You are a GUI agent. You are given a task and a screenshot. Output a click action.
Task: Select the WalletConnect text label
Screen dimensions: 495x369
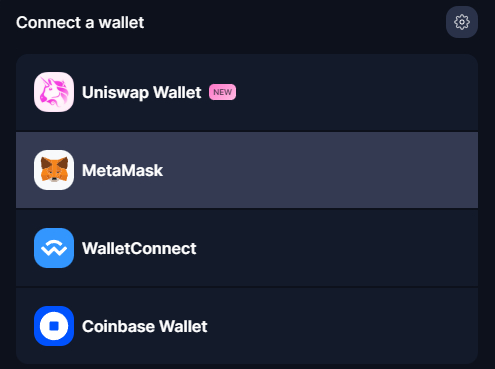click(x=139, y=248)
